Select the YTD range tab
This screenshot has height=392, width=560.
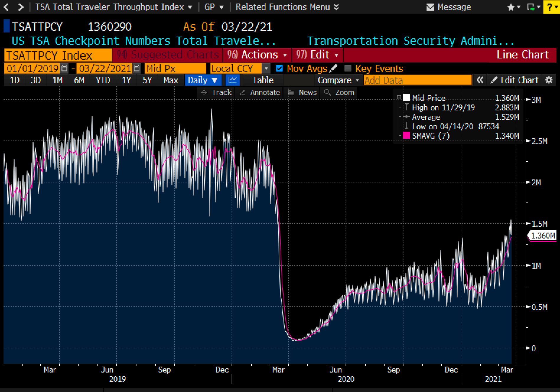tap(103, 80)
